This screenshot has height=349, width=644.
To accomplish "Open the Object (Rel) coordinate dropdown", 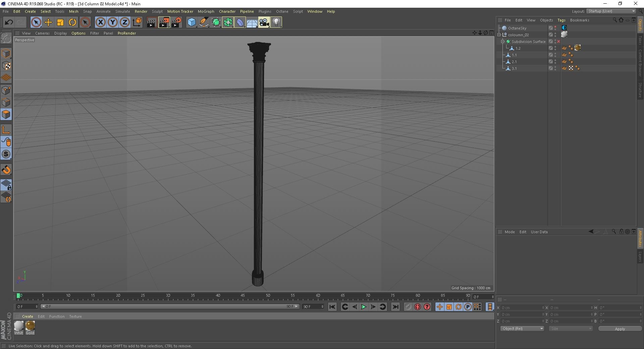I will pyautogui.click(x=522, y=329).
